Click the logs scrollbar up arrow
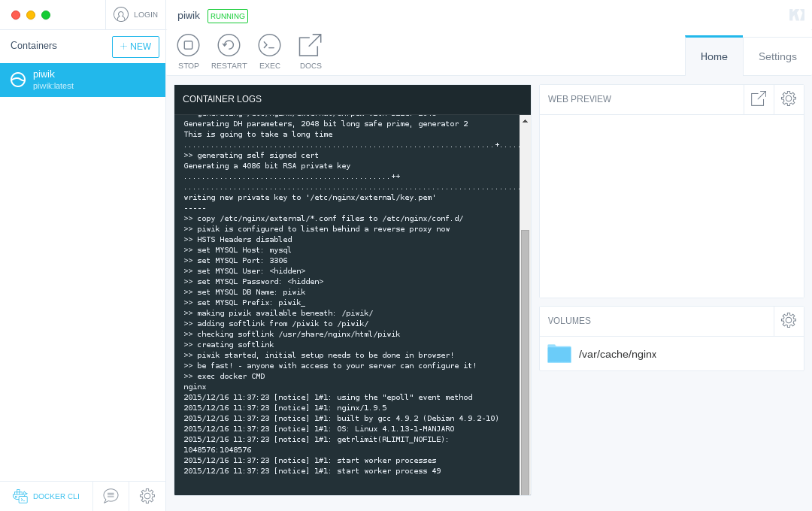Viewport: 812px width, 511px height. click(x=525, y=121)
